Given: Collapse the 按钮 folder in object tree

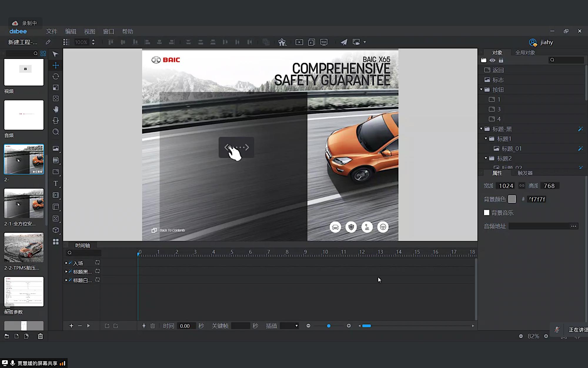Looking at the screenshot, I should click(481, 89).
